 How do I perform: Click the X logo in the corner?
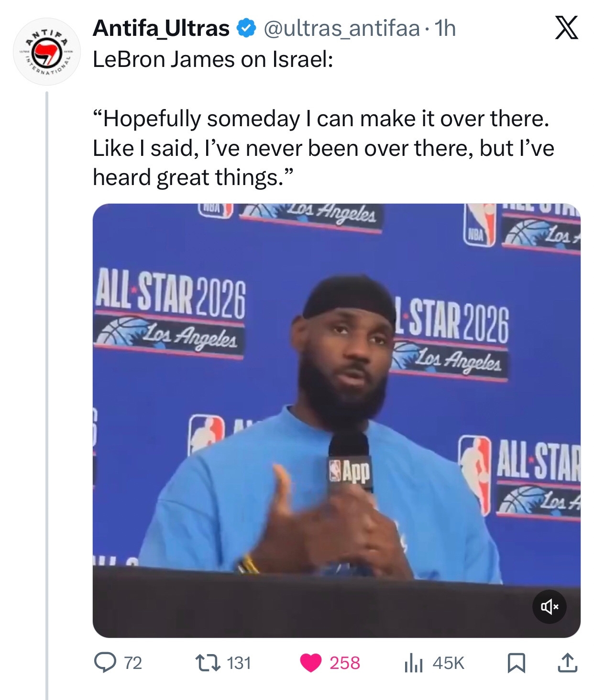566,28
